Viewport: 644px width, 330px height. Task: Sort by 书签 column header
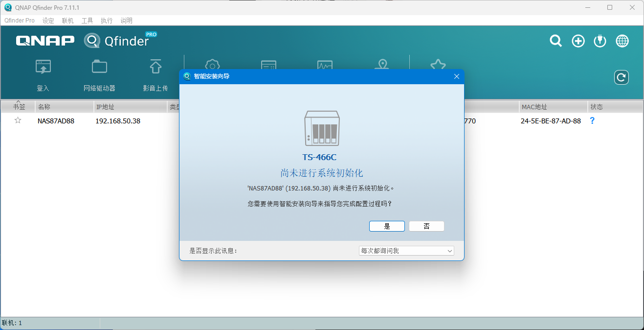[18, 107]
